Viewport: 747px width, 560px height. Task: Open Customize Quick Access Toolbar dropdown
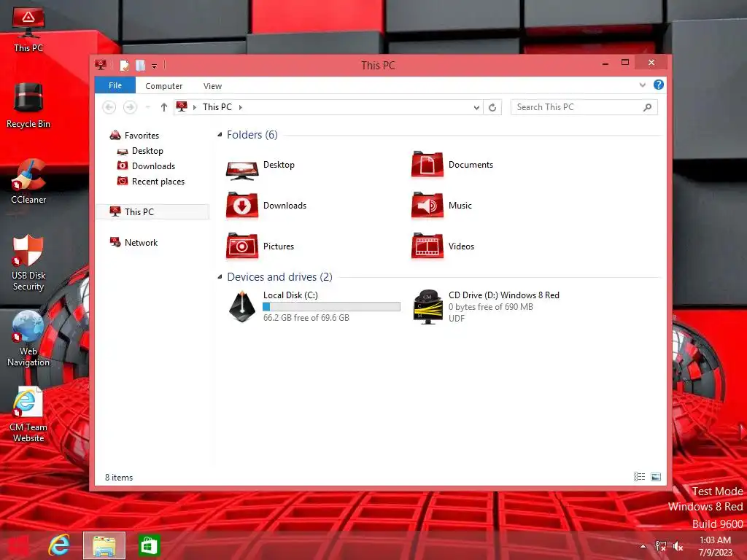tap(155, 66)
